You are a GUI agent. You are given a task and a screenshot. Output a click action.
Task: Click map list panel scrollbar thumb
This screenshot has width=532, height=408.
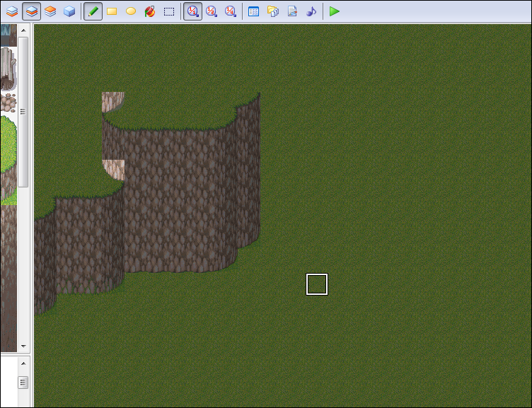click(x=23, y=383)
